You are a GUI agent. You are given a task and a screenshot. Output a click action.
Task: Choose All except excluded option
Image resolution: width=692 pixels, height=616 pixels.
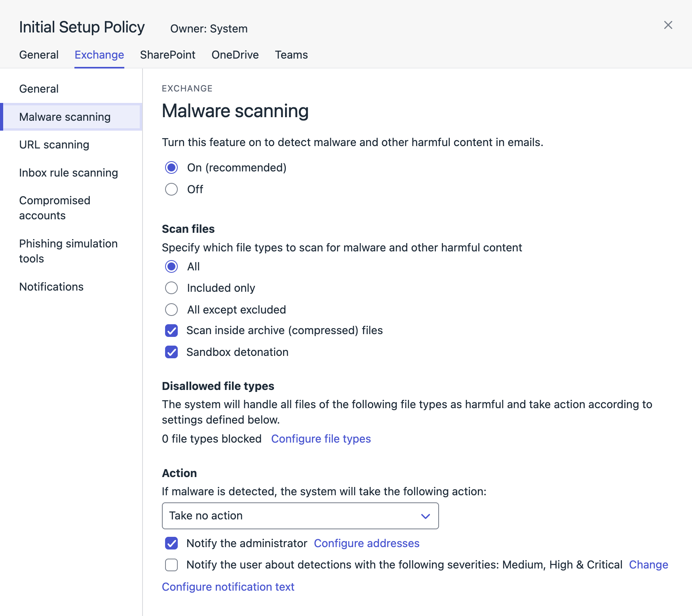pyautogui.click(x=171, y=310)
